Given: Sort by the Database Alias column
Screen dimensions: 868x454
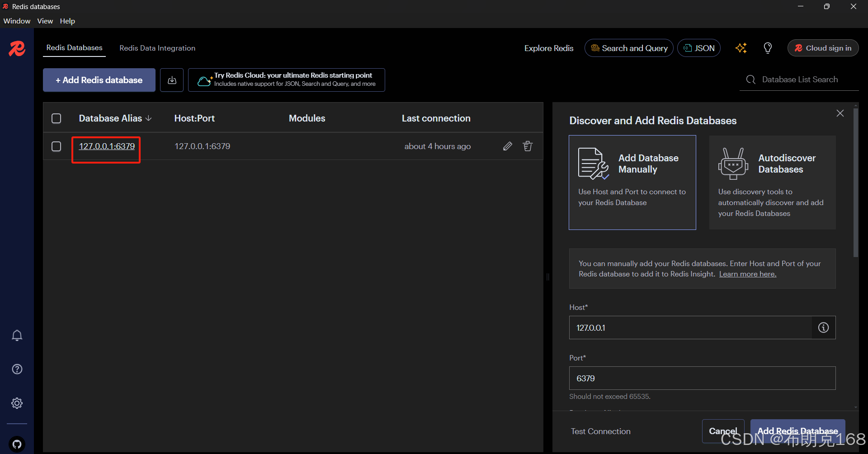Looking at the screenshot, I should click(x=115, y=118).
